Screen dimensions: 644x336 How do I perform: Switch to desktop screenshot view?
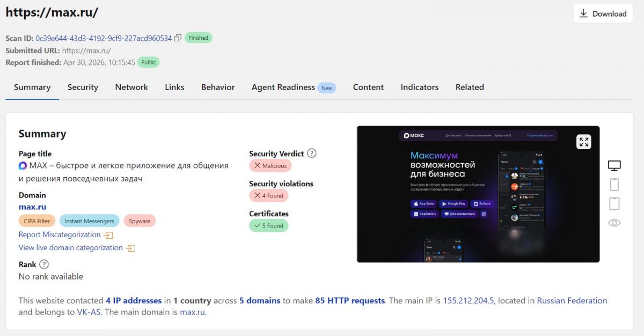pos(614,165)
